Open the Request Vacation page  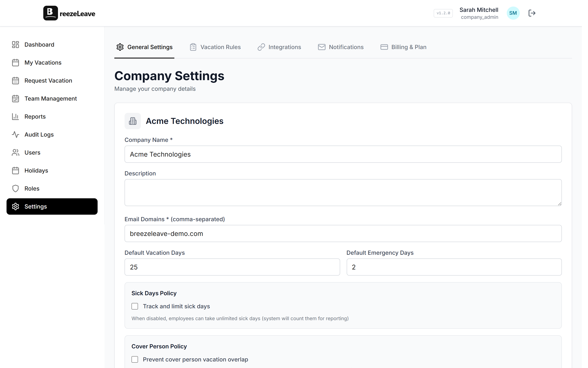[52, 81]
